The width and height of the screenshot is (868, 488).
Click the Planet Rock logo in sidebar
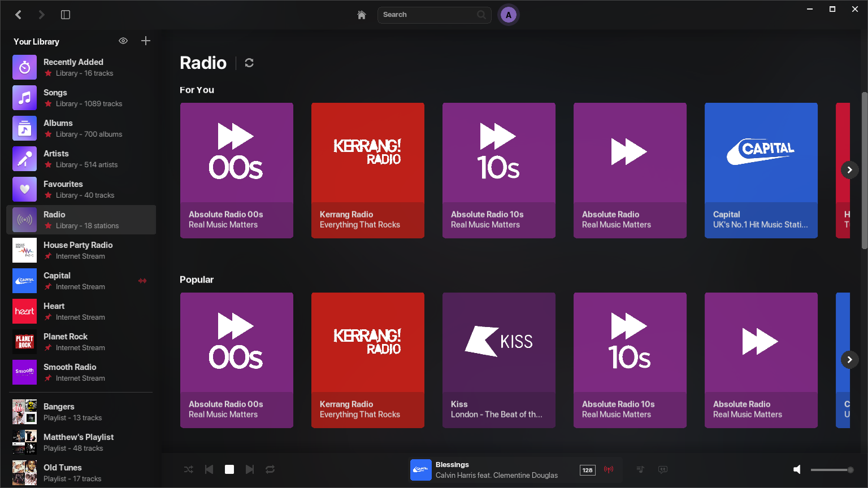[25, 342]
